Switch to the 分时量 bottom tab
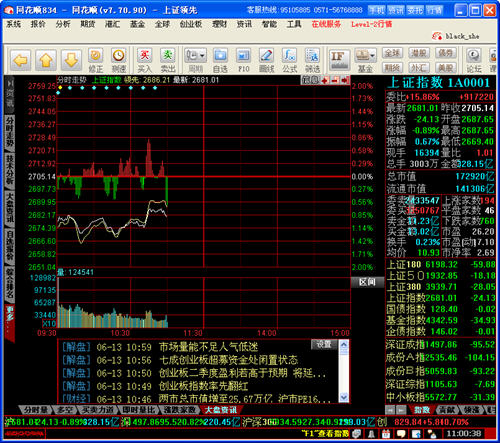The width and height of the screenshot is (500, 443). click(x=35, y=410)
